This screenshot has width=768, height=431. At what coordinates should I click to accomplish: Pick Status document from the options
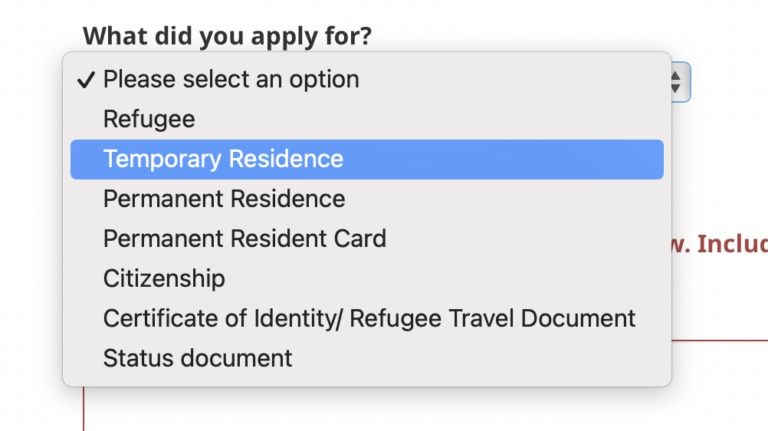(x=197, y=357)
